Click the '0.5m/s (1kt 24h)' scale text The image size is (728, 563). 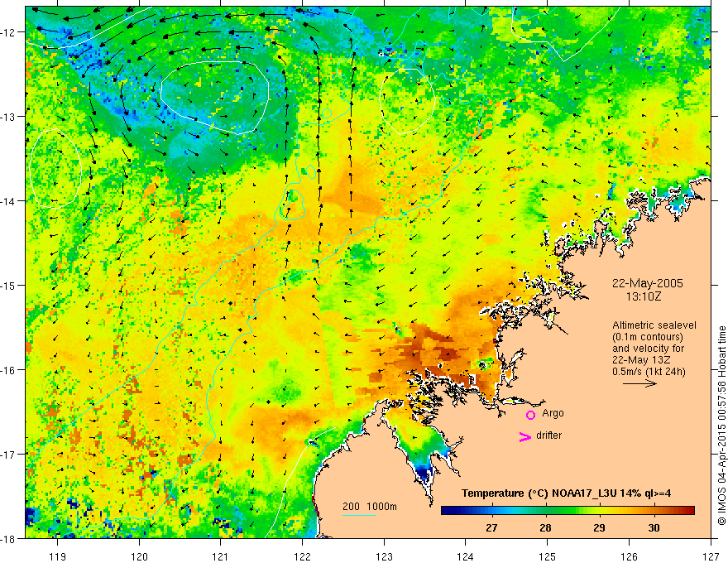pyautogui.click(x=649, y=372)
